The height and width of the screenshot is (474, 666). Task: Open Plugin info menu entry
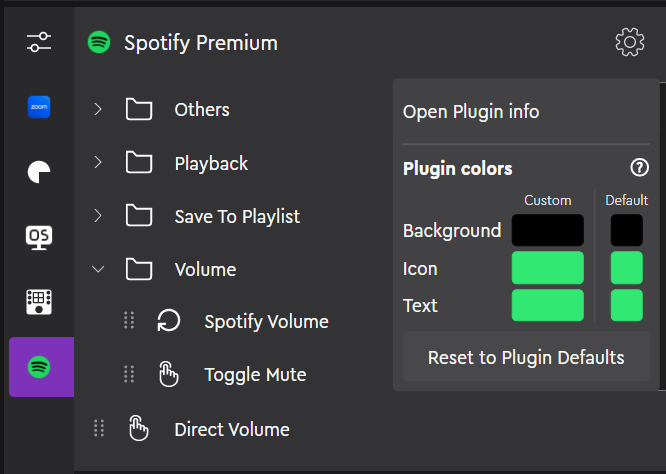coord(471,111)
